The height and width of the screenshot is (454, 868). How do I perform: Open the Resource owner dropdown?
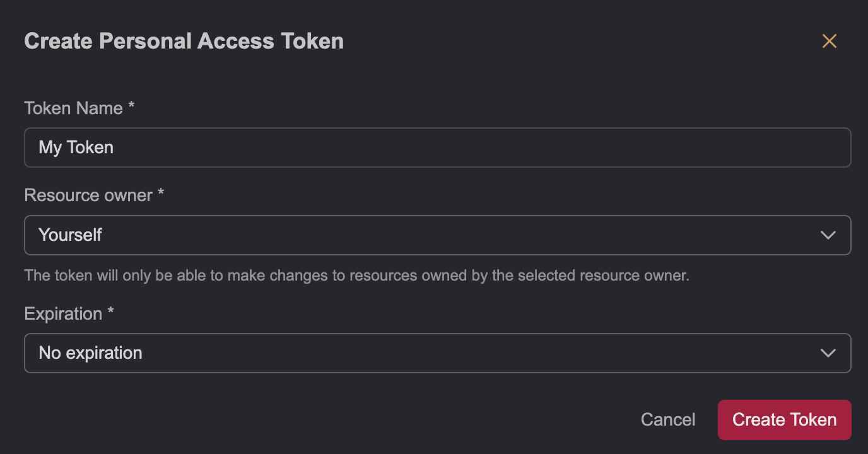437,235
